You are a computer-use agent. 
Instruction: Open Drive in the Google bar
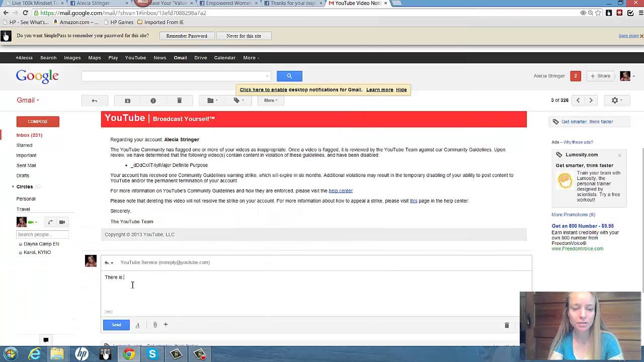click(x=201, y=58)
